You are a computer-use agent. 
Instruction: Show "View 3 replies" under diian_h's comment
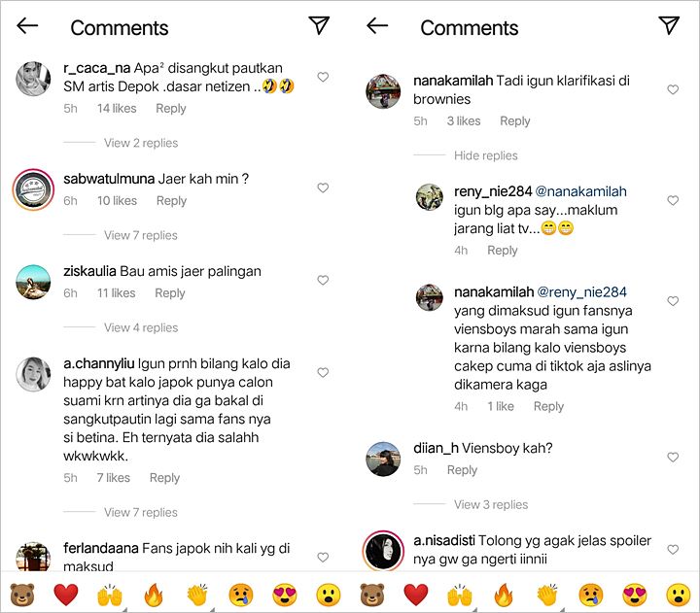point(491,504)
